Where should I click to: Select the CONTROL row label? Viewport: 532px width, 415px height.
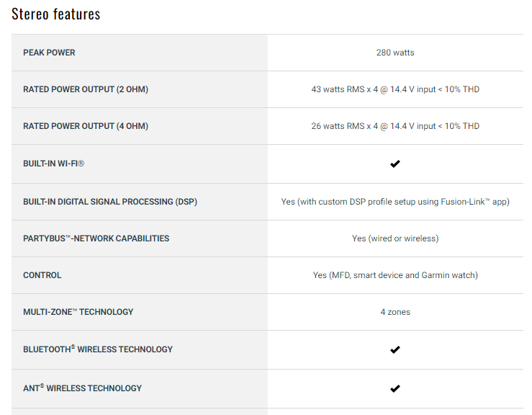tap(42, 275)
